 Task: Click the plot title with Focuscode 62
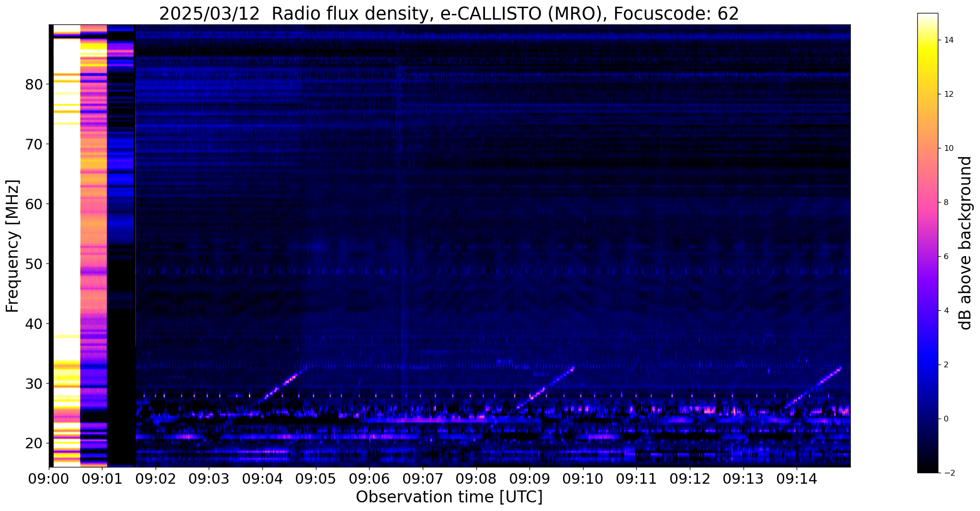[x=449, y=13]
